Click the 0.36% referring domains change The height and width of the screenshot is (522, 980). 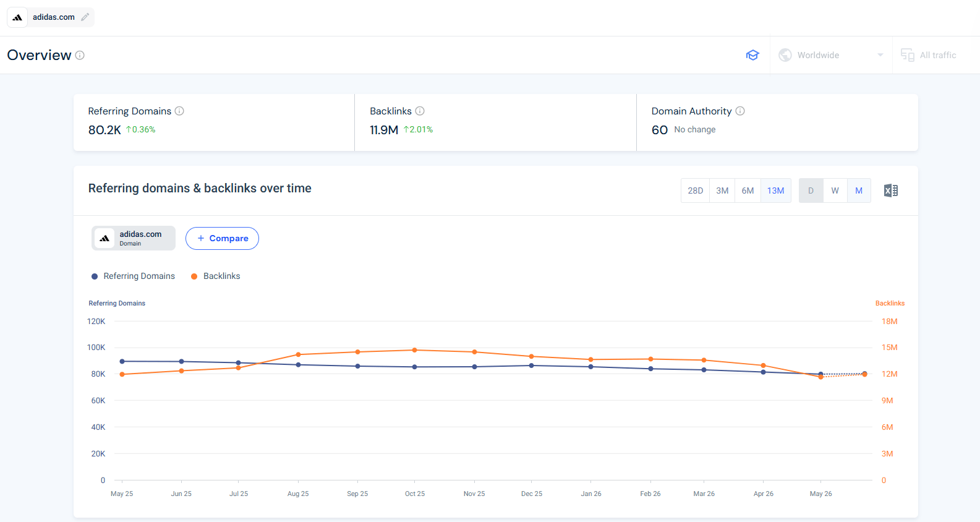[x=141, y=129]
